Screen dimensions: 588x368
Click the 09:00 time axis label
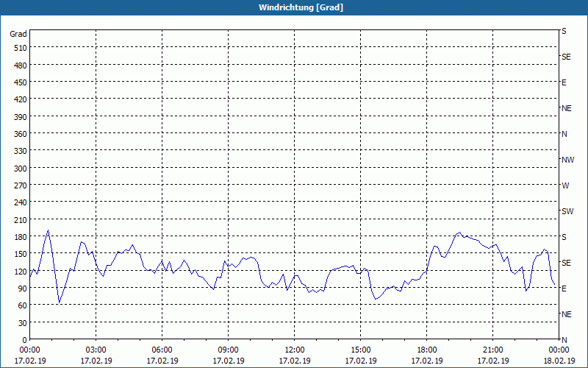(229, 350)
